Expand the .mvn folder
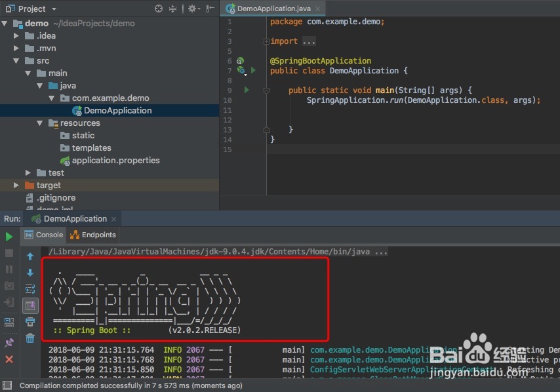This screenshot has width=560, height=392. pyautogui.click(x=16, y=49)
